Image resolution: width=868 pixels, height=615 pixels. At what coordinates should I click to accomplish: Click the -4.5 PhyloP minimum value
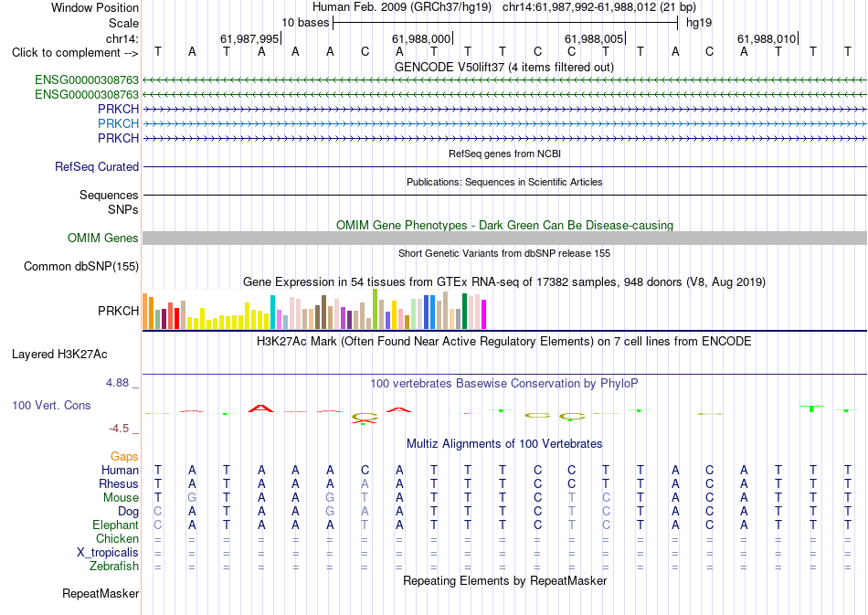[119, 429]
